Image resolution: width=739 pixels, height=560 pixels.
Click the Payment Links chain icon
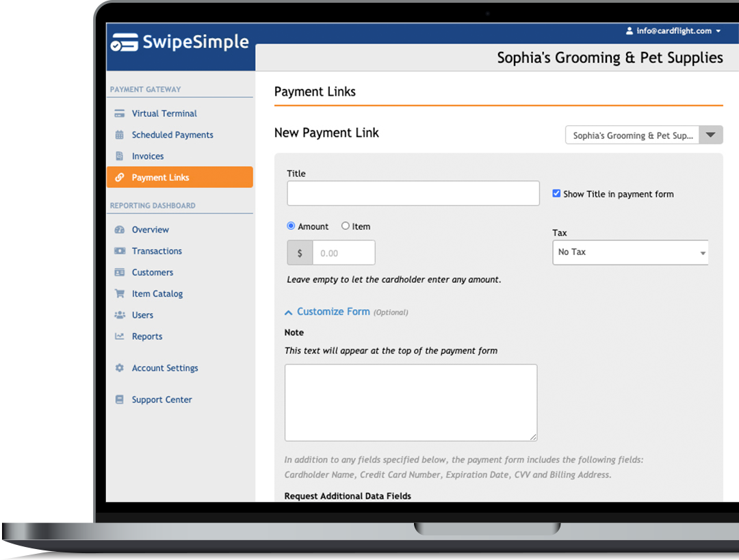[x=120, y=177]
